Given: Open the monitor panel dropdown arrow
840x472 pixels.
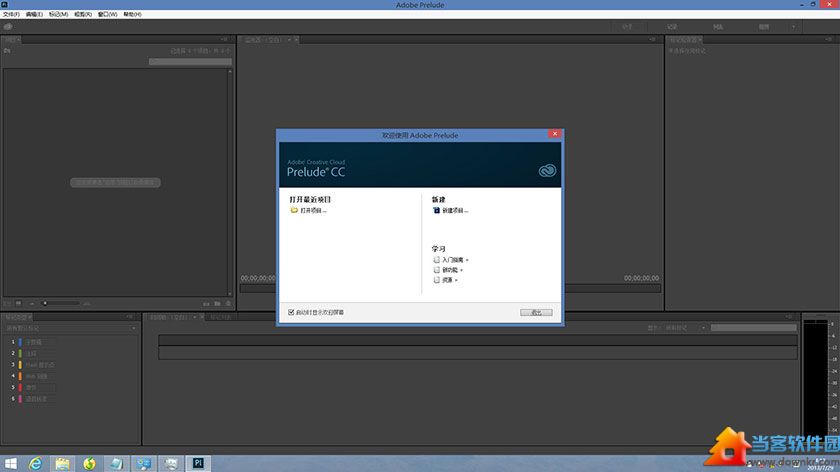Looking at the screenshot, I should point(289,40).
